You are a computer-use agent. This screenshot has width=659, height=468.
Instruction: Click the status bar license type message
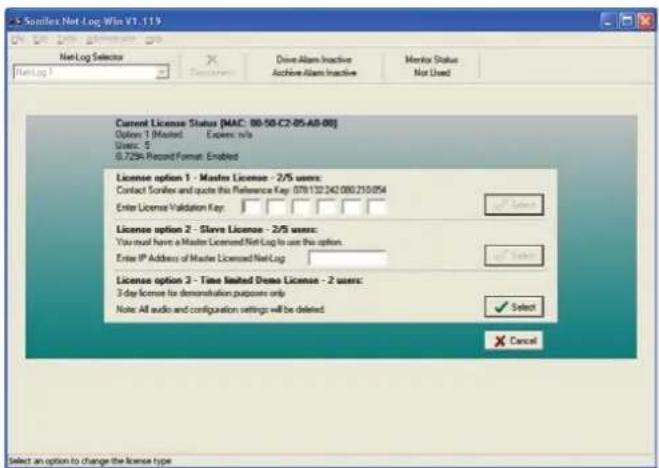click(90, 461)
